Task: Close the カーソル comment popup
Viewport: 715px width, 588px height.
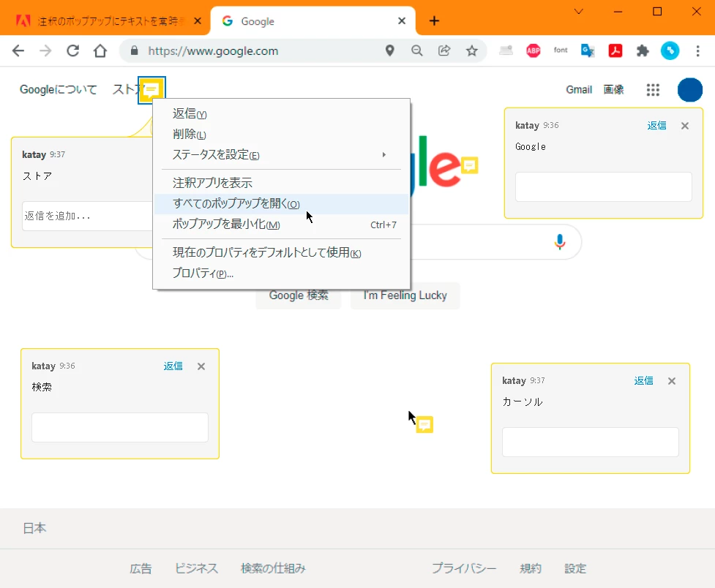Action: point(672,381)
